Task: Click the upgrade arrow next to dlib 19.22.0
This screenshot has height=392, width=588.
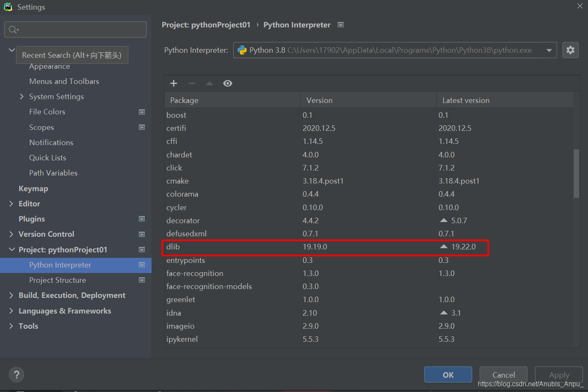Action: [x=443, y=246]
